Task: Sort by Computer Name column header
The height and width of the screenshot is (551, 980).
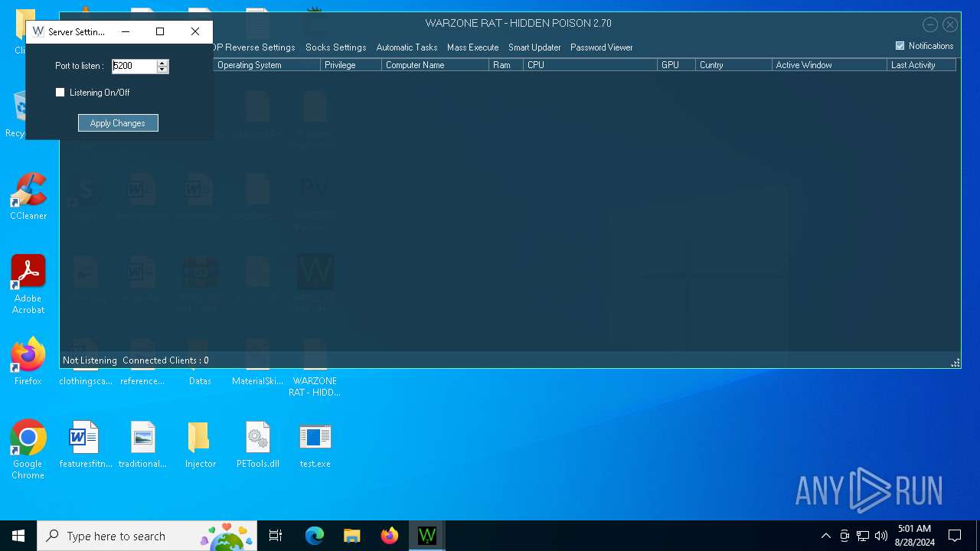Action: pos(435,65)
